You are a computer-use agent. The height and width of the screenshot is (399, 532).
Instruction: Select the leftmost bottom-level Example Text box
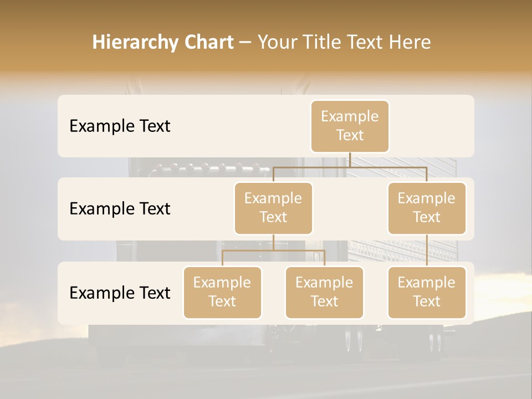[222, 293]
